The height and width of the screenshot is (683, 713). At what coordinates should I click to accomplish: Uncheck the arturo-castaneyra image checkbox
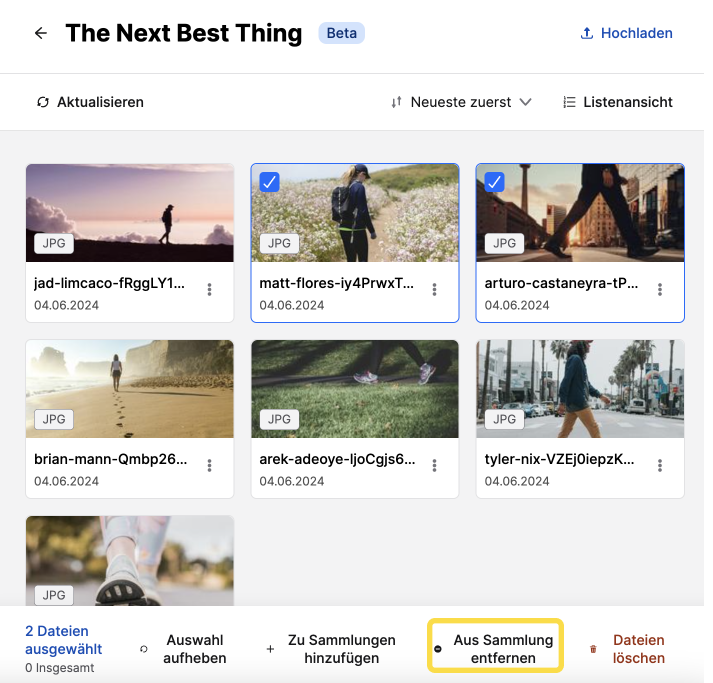click(495, 182)
